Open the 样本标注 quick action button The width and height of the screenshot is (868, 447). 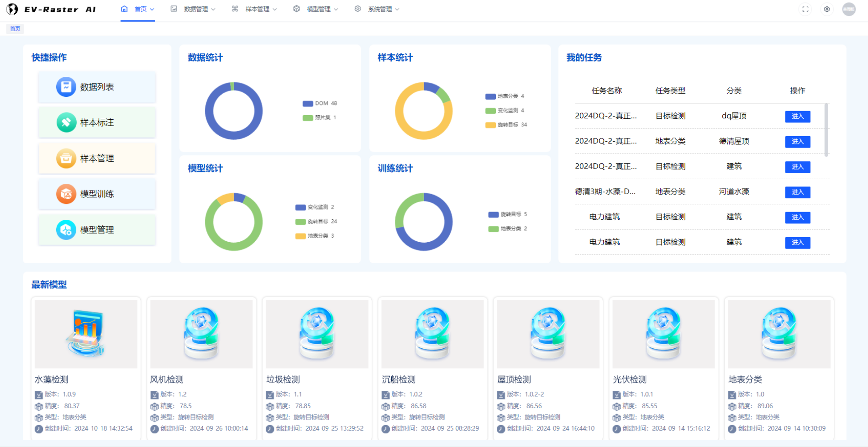(x=97, y=122)
